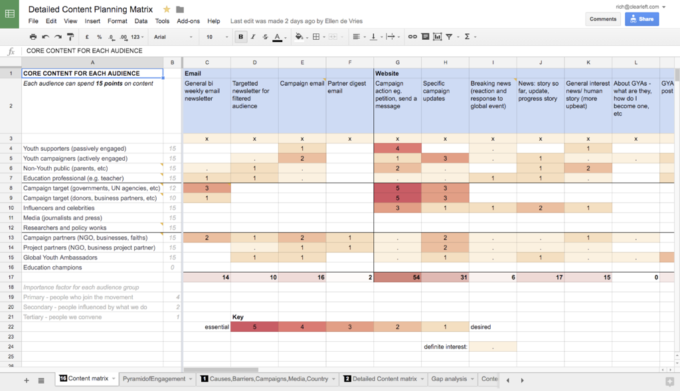
Task: Toggle strikethrough formatting
Action: click(x=265, y=37)
